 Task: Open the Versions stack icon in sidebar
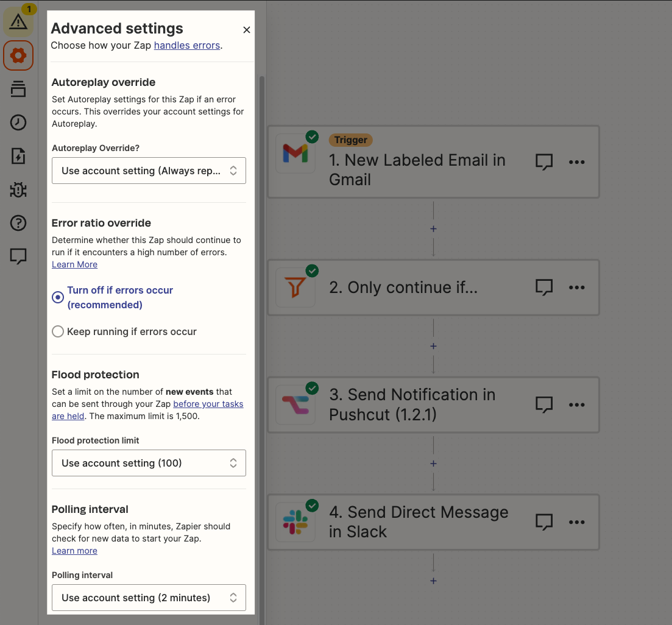coord(18,89)
